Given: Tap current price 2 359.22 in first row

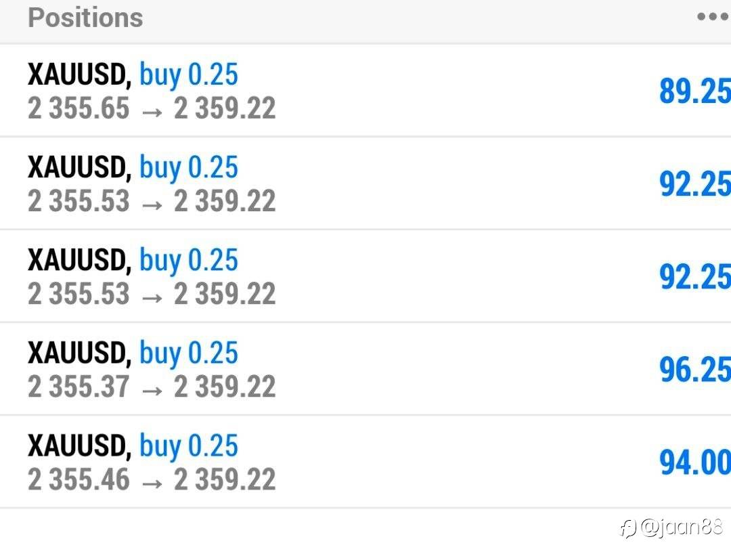Looking at the screenshot, I should 225,108.
